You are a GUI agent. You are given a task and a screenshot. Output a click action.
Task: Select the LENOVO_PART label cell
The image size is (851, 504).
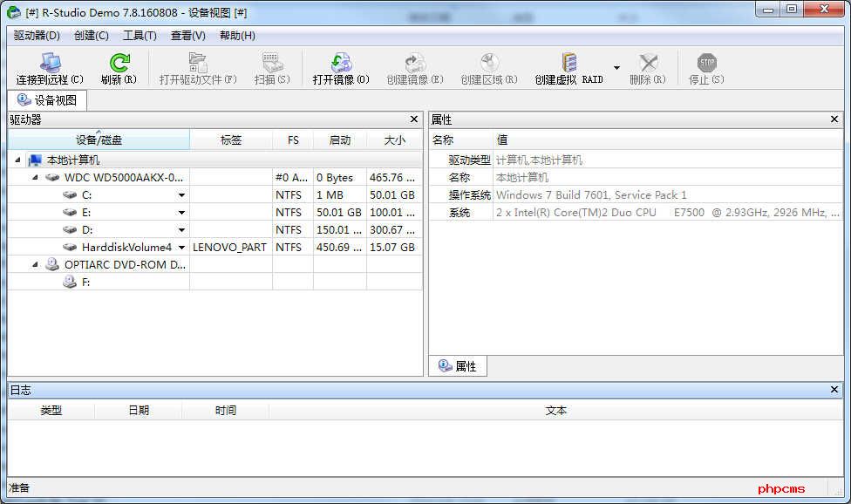[x=229, y=248]
